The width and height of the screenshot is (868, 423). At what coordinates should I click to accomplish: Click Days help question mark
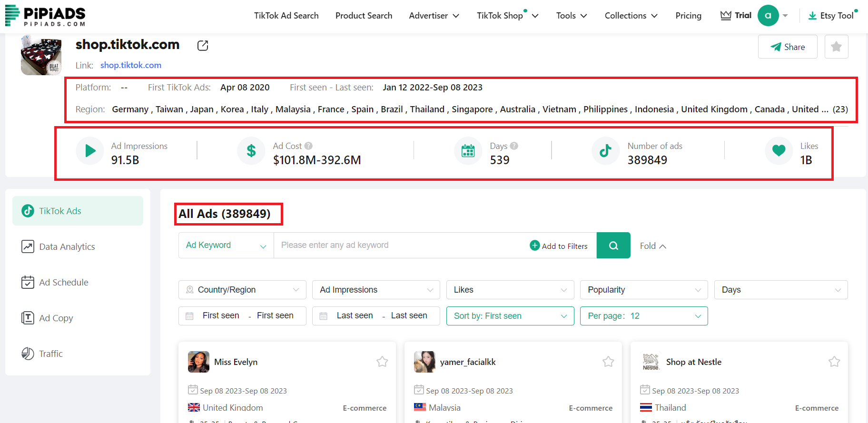514,146
